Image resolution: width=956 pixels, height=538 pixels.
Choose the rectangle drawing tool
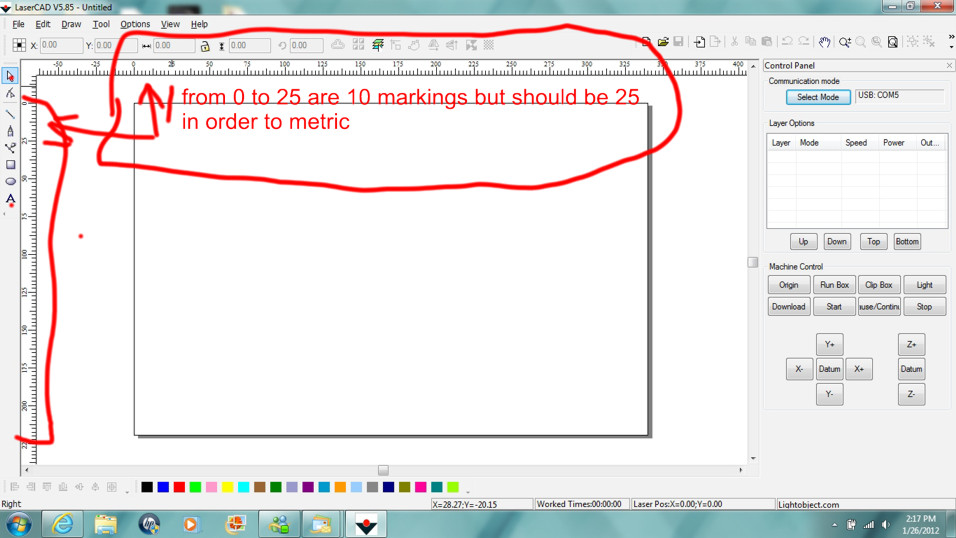(10, 165)
